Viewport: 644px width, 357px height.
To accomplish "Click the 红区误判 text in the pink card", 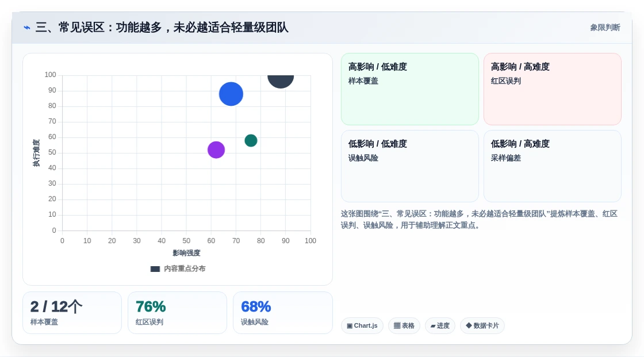I will pos(505,81).
